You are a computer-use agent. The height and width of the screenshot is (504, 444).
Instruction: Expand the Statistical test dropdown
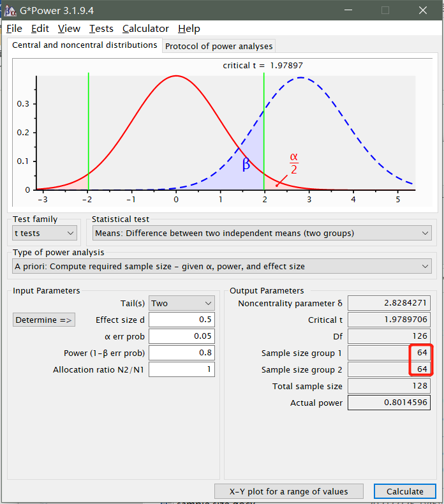(x=262, y=233)
